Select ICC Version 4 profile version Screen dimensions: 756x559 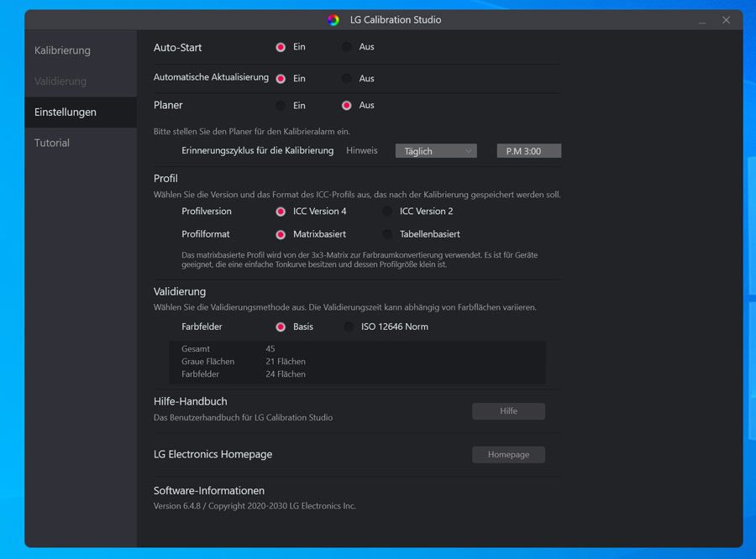[x=281, y=212]
